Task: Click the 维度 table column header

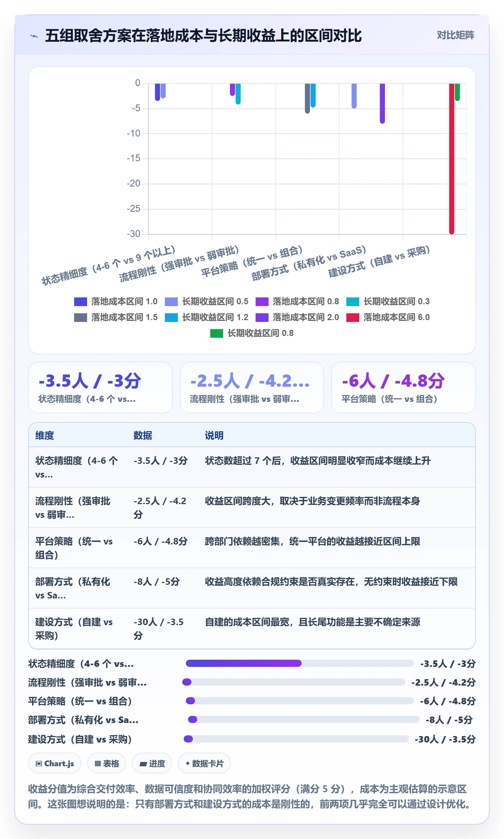Action: (x=45, y=435)
